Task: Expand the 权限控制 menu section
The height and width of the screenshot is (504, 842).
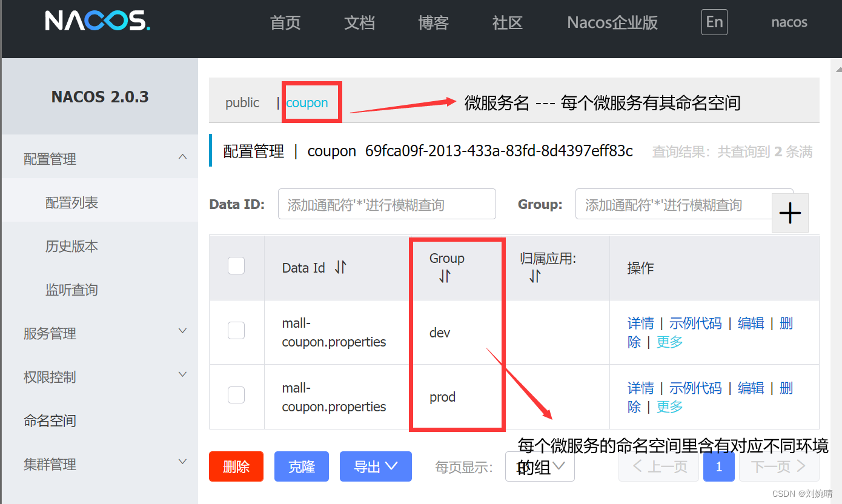Action: 183,375
